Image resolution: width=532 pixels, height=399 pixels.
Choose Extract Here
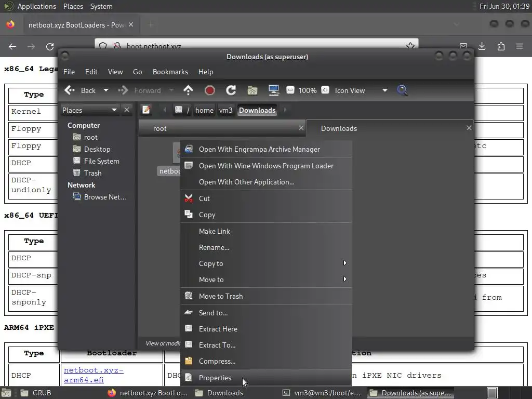tap(267, 329)
